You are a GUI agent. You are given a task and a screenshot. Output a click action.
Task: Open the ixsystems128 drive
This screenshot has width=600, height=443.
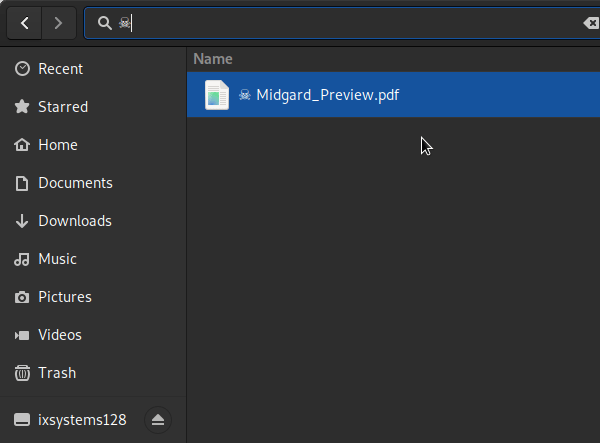[x=82, y=420]
